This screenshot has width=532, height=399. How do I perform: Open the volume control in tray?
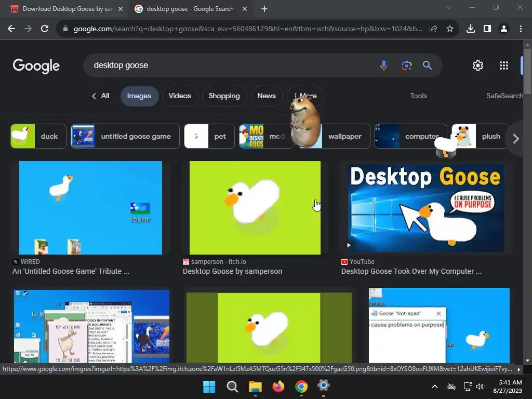(x=480, y=387)
